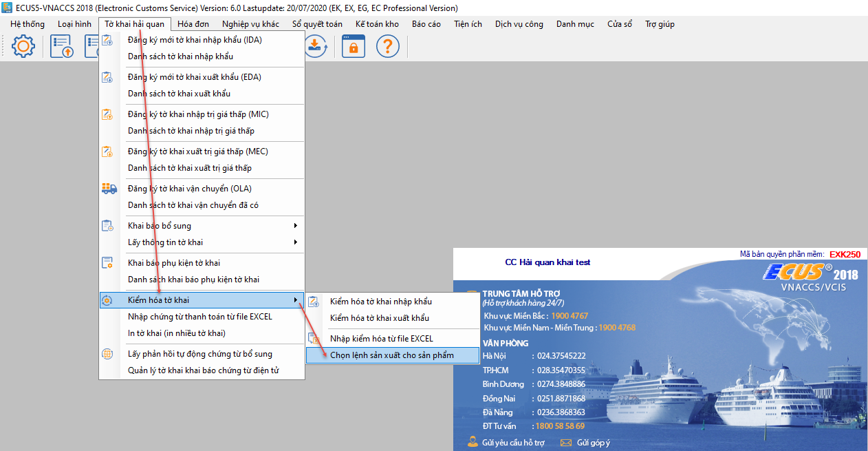Open the Nghiệp vụ khác menu
This screenshot has height=451, width=868.
point(250,24)
